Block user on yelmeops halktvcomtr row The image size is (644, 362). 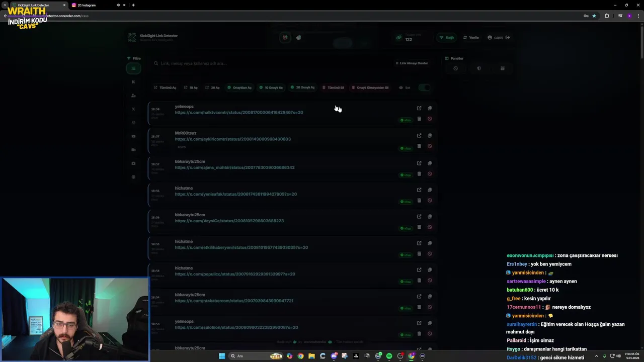pyautogui.click(x=430, y=119)
